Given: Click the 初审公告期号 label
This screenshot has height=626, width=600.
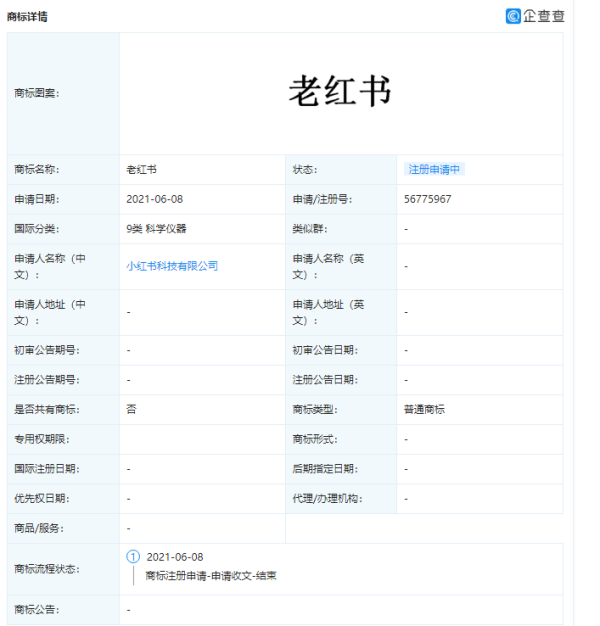Looking at the screenshot, I should 47,350.
